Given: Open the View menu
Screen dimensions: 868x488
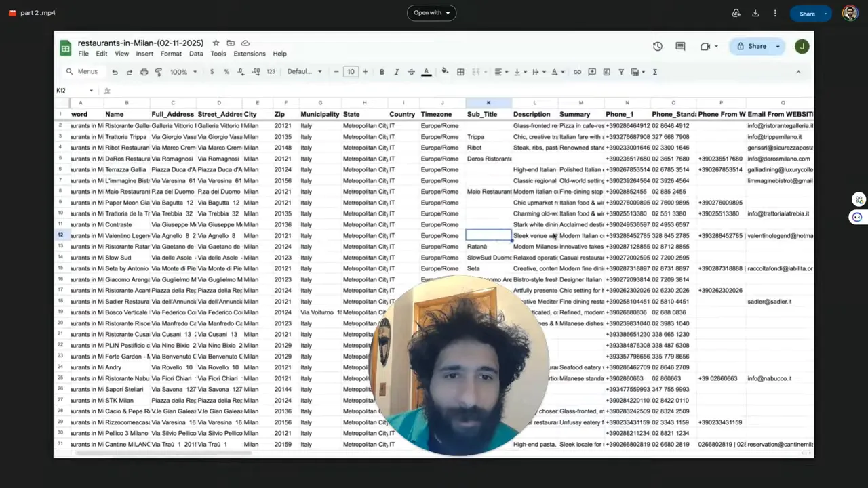Looking at the screenshot, I should tap(121, 54).
